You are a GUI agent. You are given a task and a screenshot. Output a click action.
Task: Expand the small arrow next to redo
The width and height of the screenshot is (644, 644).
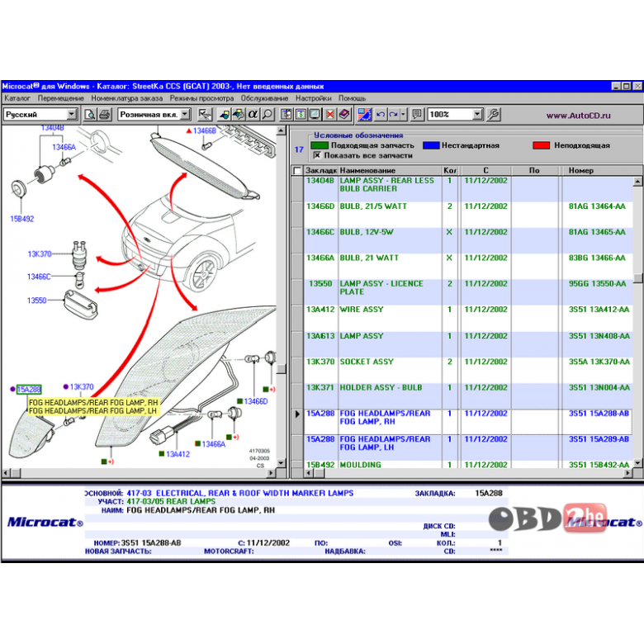tap(403, 114)
